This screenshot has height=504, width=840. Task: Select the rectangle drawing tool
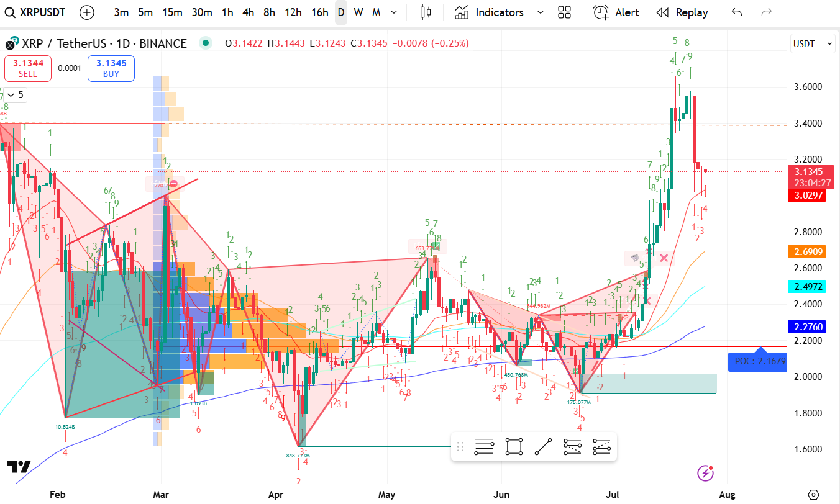514,446
